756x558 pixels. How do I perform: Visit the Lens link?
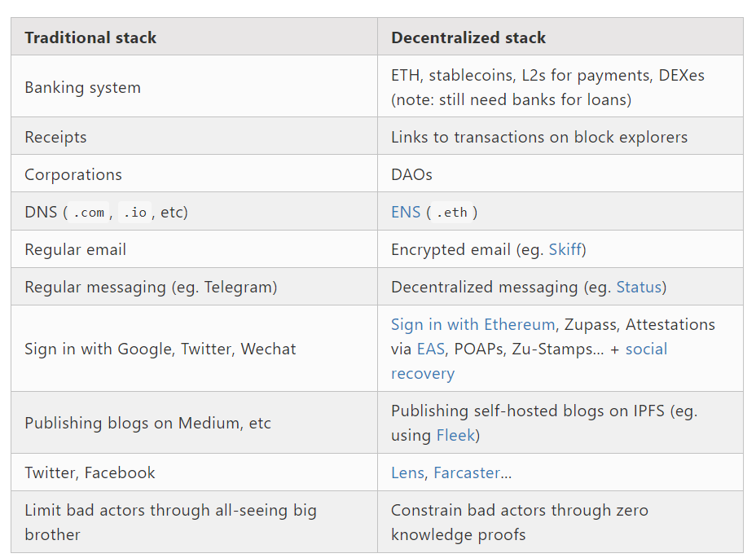pos(407,472)
